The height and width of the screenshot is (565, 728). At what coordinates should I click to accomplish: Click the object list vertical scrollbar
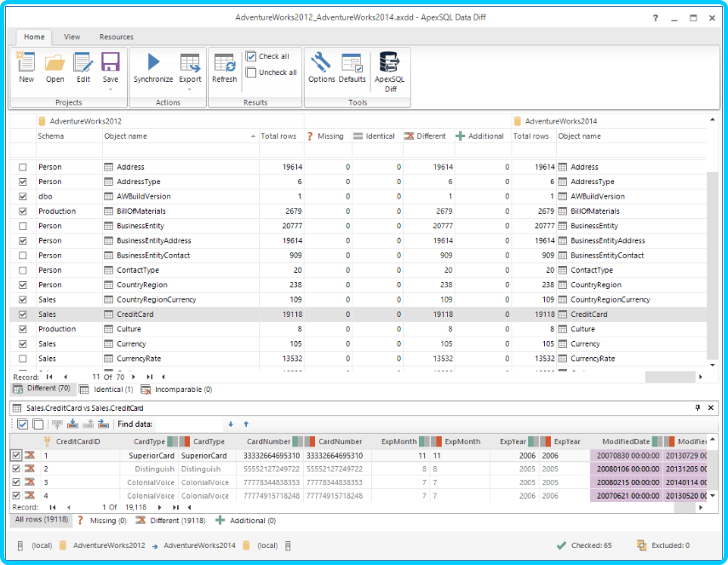(711, 265)
